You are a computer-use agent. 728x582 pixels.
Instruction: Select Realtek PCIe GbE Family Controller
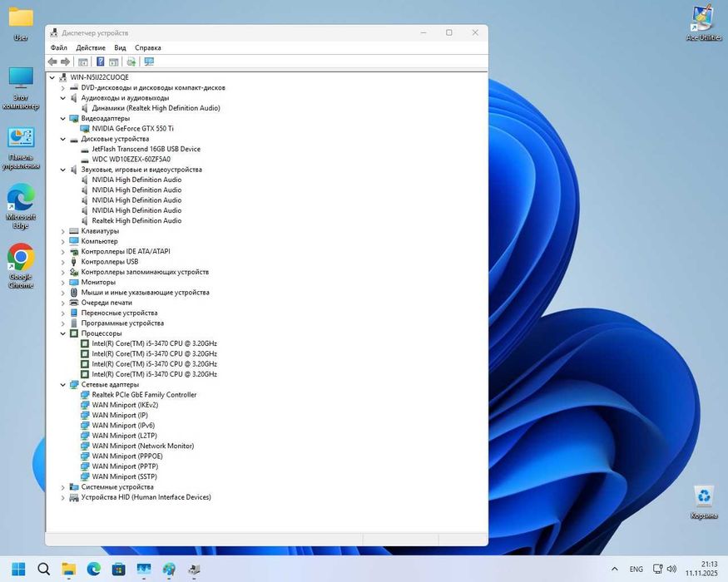click(144, 395)
